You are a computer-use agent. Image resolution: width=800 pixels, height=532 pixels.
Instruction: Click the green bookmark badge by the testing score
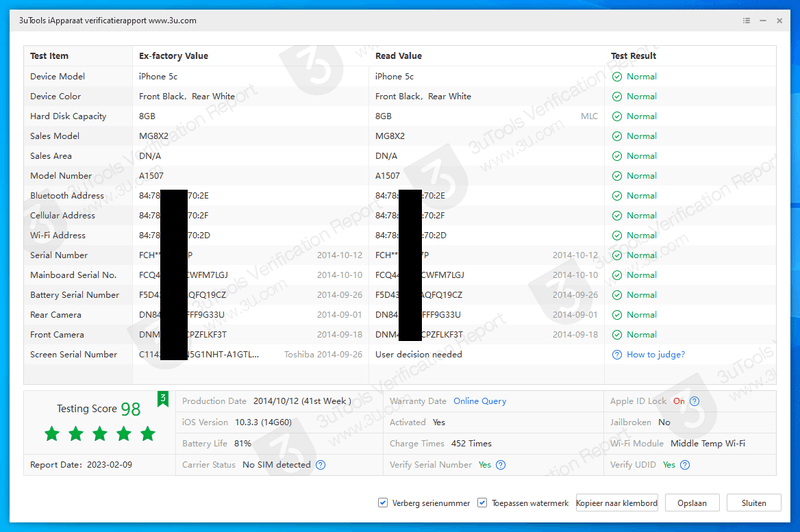click(x=163, y=399)
